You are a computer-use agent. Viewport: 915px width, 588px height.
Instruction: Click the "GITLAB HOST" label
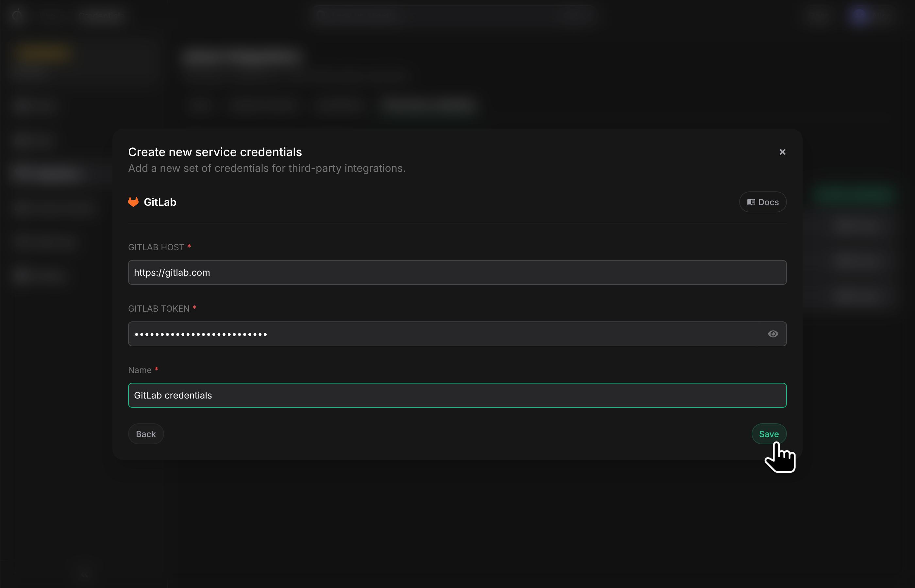156,247
